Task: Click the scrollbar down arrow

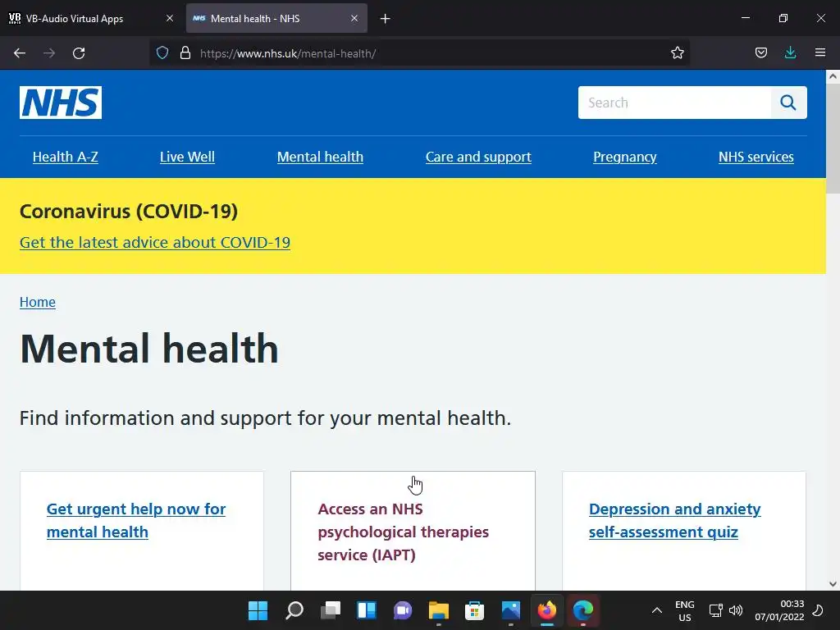Action: click(x=833, y=584)
